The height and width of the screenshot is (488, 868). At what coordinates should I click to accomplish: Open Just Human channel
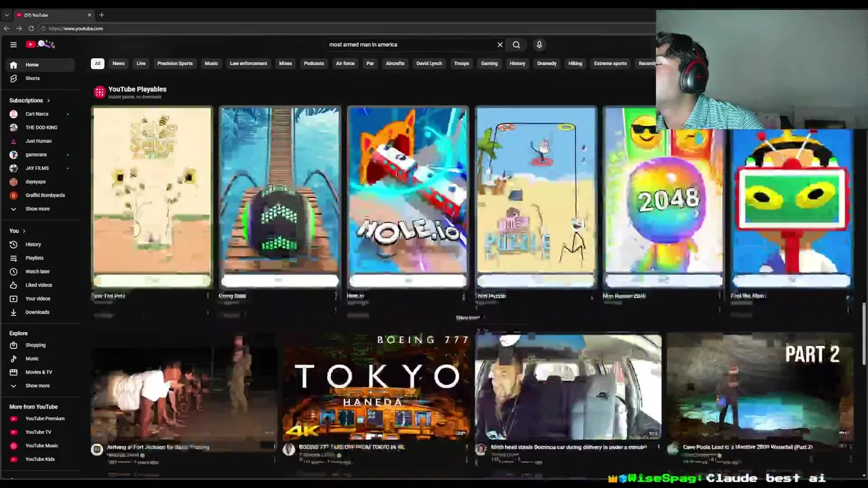39,141
